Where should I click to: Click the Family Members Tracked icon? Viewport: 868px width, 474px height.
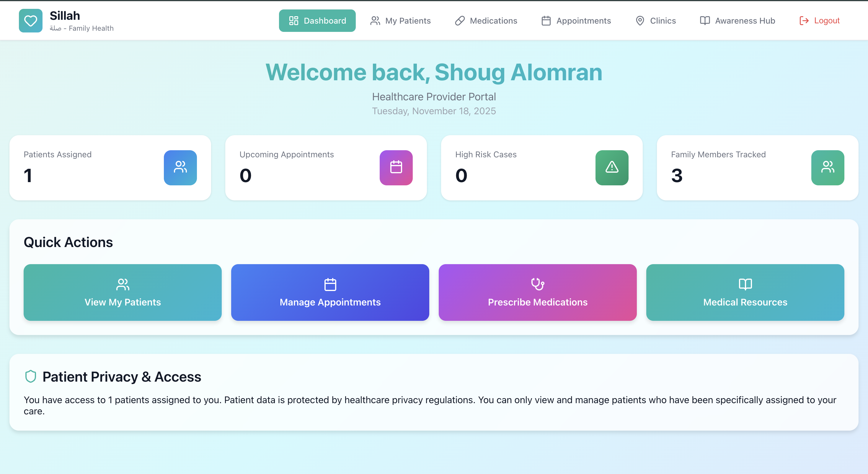[x=828, y=167]
